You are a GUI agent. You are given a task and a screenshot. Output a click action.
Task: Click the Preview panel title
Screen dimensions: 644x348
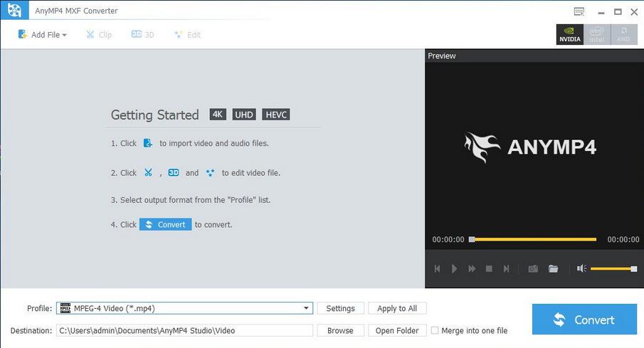coord(441,56)
